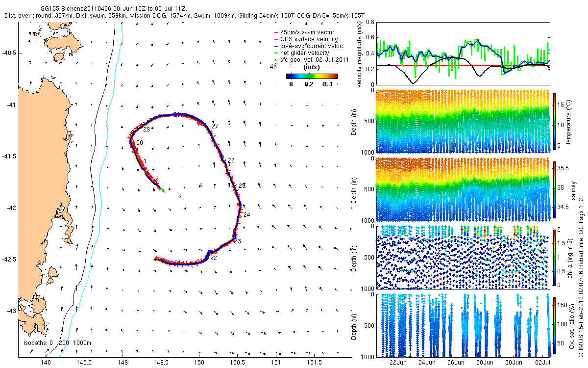Click longitude tick label 151
Image resolution: width=588 pixels, height=368 pixels.
click(276, 363)
